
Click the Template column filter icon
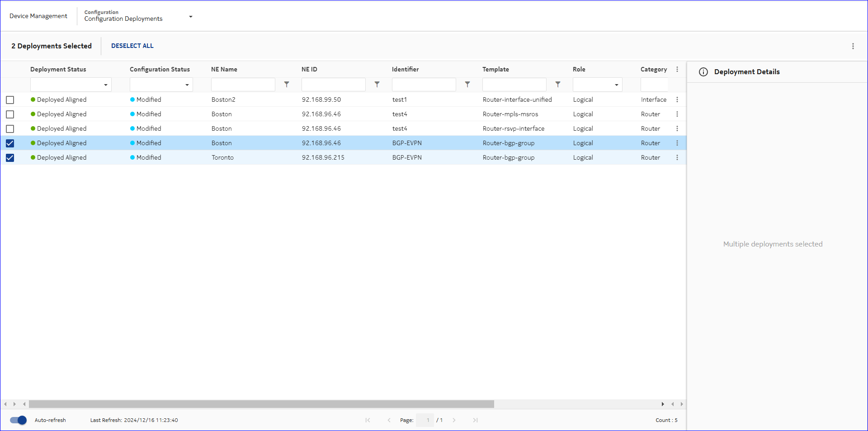coord(558,85)
